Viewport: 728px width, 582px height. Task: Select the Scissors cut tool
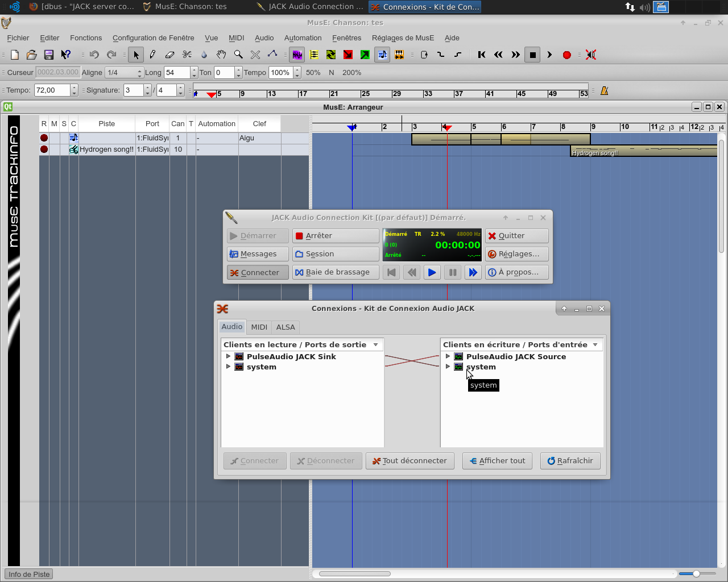coord(187,55)
